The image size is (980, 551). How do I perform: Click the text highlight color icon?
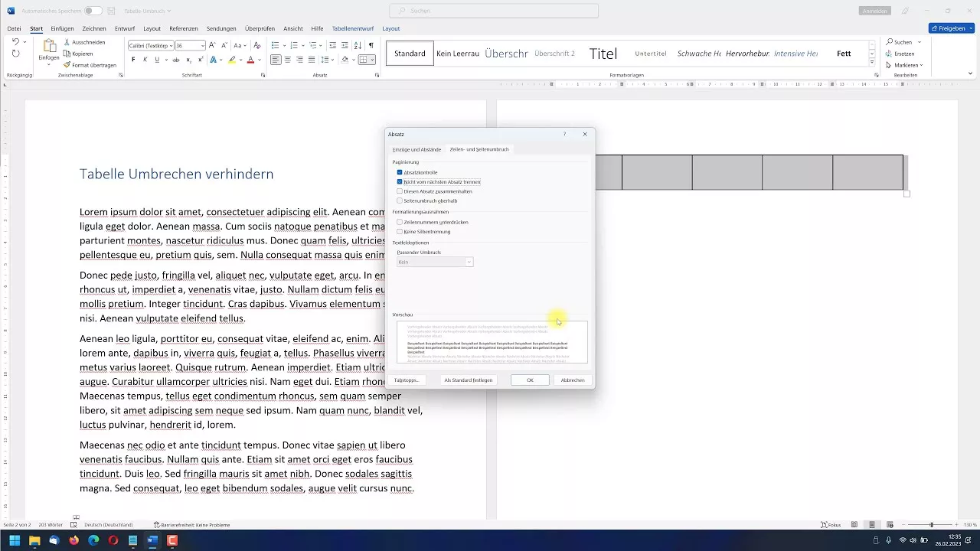pos(231,60)
